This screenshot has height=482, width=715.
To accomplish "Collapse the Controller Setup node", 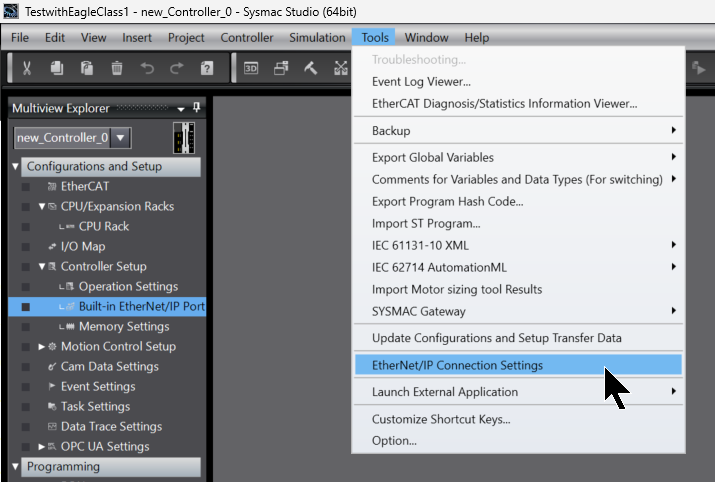I will [42, 267].
